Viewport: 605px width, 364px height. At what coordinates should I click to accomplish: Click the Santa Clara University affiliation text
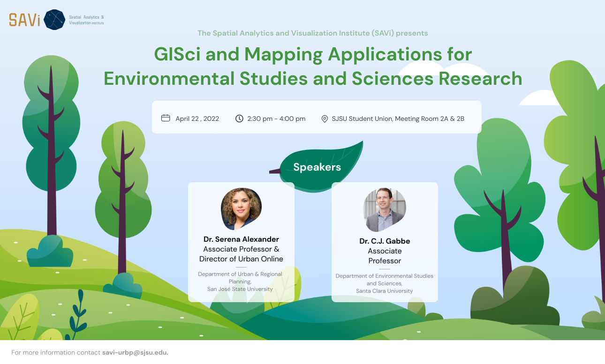click(x=385, y=291)
